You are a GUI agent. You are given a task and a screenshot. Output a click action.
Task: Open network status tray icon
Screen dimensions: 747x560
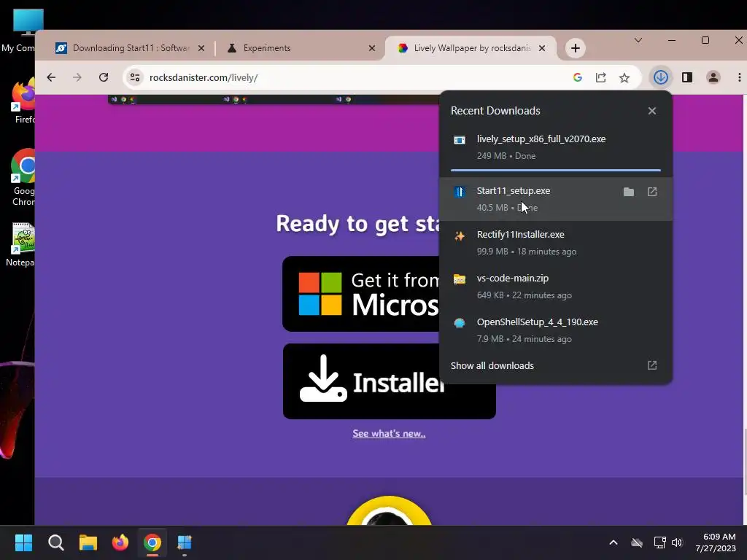click(x=659, y=542)
